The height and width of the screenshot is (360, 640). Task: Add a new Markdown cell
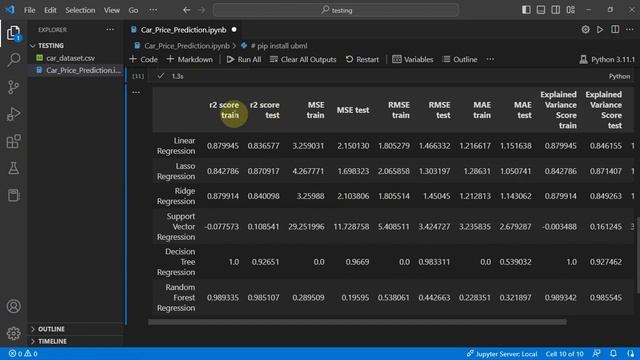190,59
